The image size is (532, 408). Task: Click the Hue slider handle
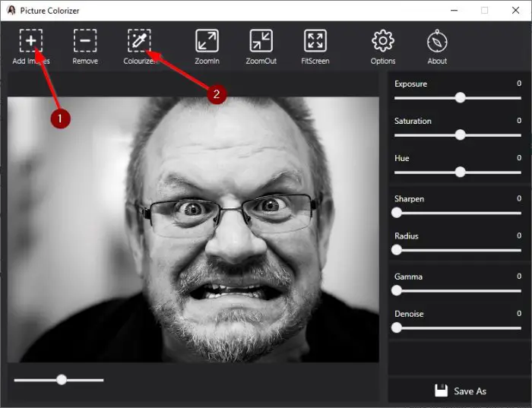click(x=460, y=172)
